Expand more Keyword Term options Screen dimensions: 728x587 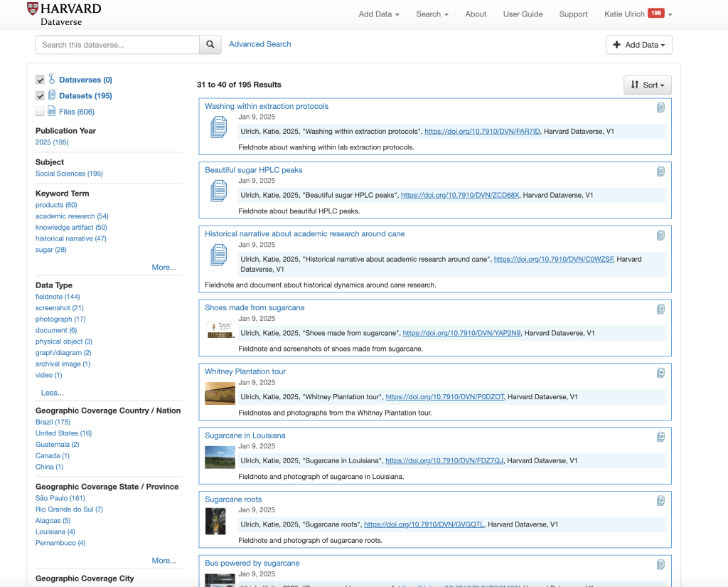[x=164, y=268]
